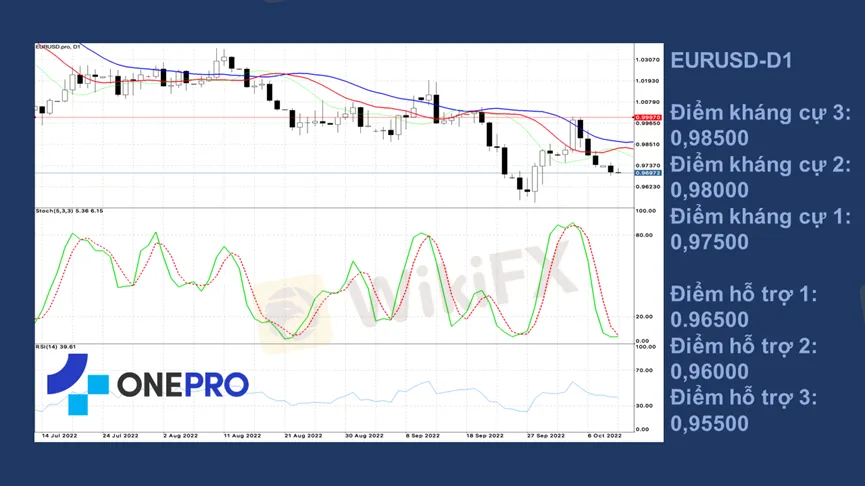Screen dimensions: 865x486
Task: Click the RSI 30.00 level label
Action: (646, 406)
